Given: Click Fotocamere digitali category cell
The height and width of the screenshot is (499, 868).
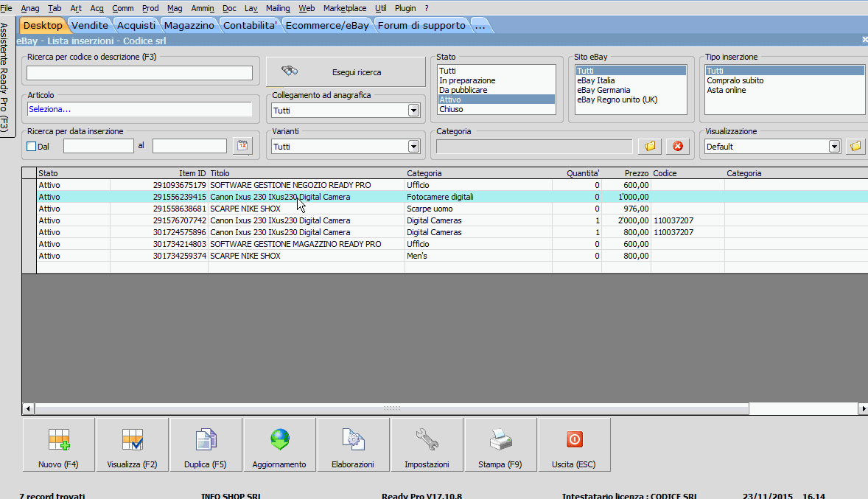Looking at the screenshot, I should [478, 197].
